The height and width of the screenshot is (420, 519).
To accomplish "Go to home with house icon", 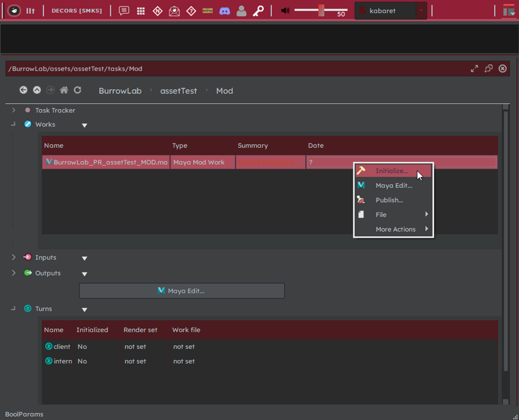I will tap(64, 90).
